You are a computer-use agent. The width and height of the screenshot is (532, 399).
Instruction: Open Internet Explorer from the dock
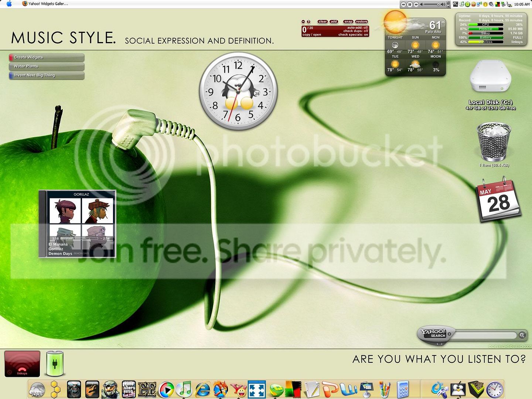tap(202, 390)
